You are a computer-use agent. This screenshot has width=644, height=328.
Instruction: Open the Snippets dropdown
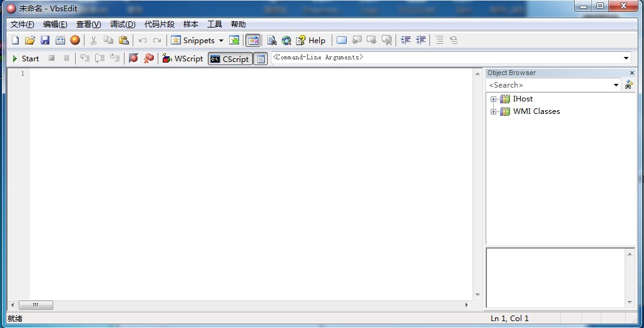pyautogui.click(x=221, y=41)
